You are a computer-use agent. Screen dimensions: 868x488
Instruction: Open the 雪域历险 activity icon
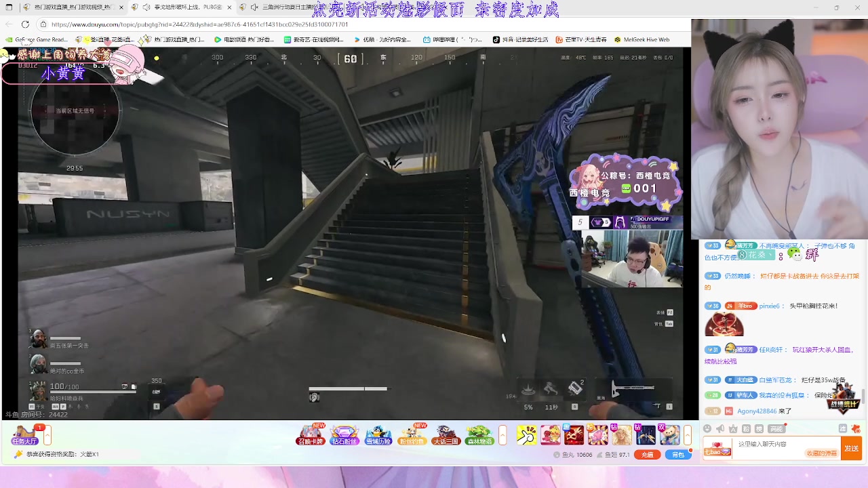click(x=378, y=434)
